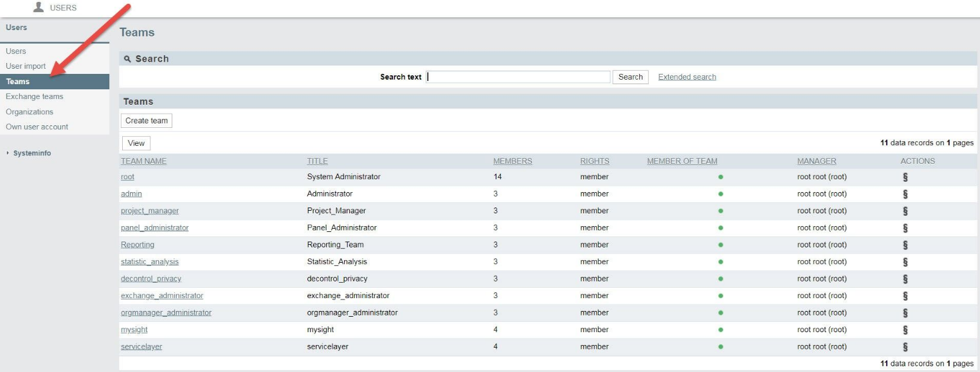Click green member dot in mysight row
This screenshot has width=980, height=372.
pyautogui.click(x=720, y=330)
